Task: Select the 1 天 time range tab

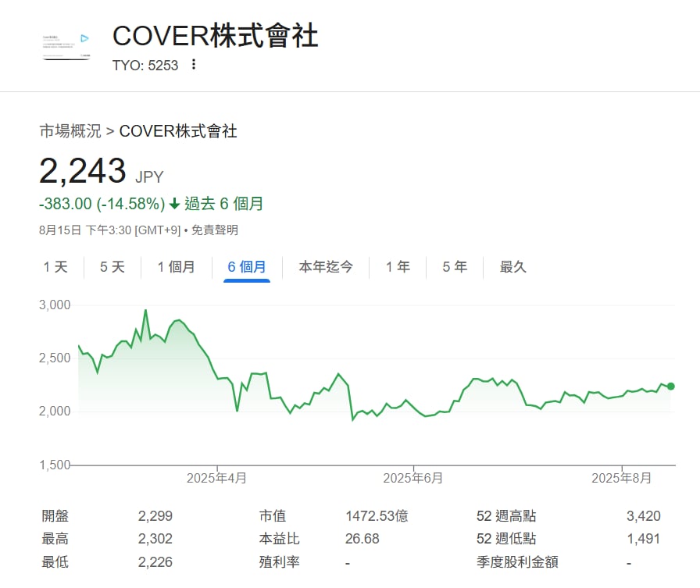Action: pyautogui.click(x=55, y=267)
